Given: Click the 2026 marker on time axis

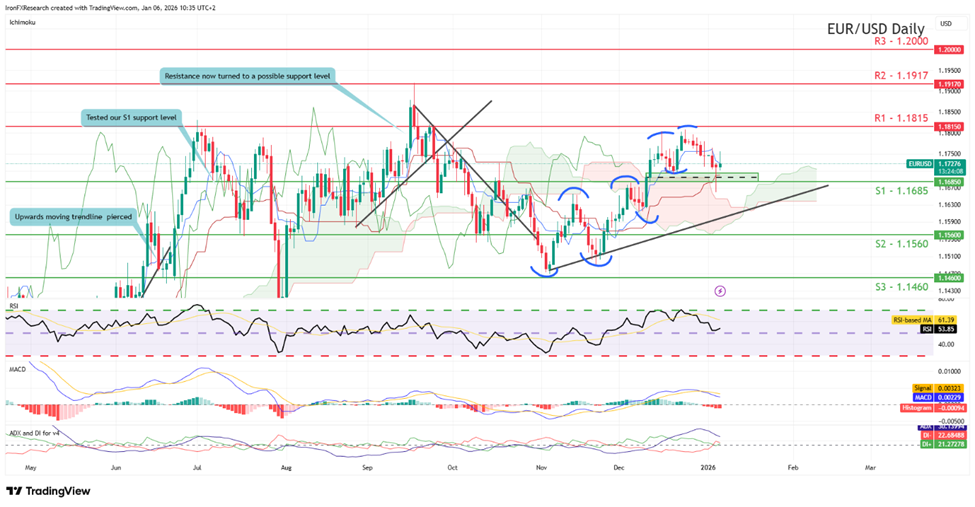Looking at the screenshot, I should coord(707,467).
